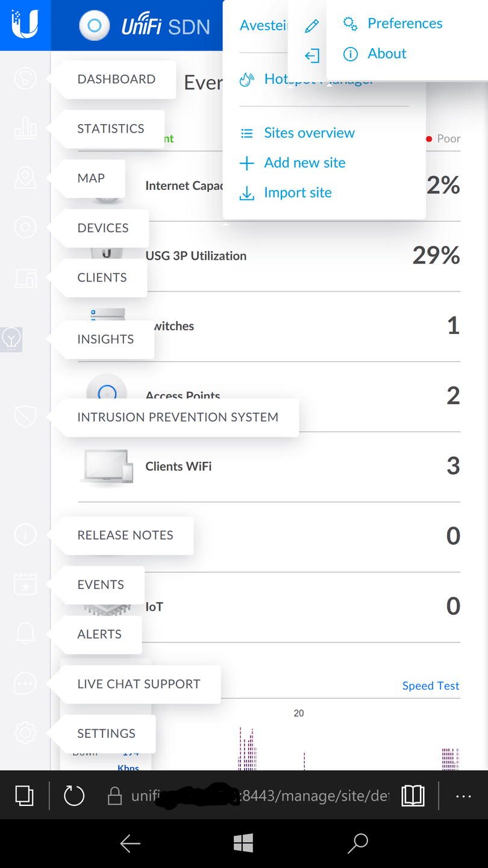Open Sites overview from site menu

[309, 133]
